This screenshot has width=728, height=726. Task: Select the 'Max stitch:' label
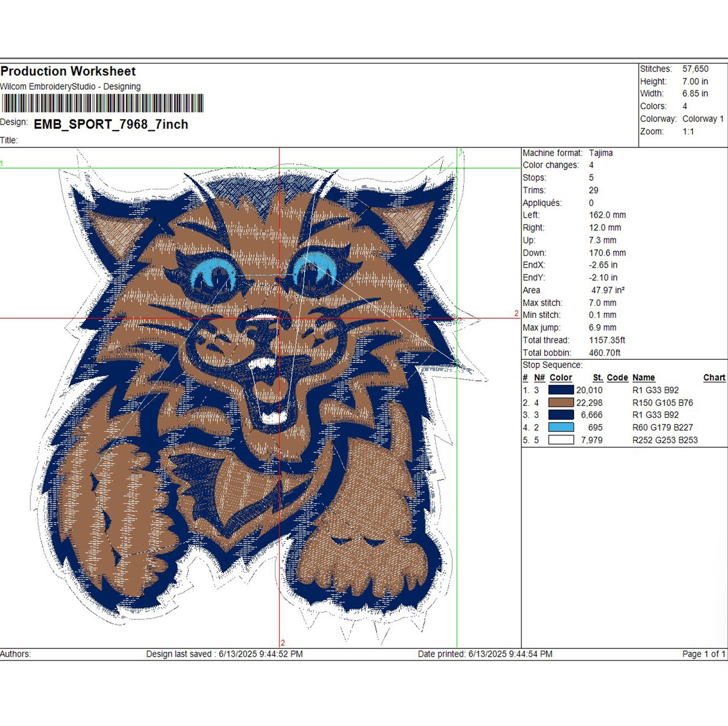[x=543, y=303]
